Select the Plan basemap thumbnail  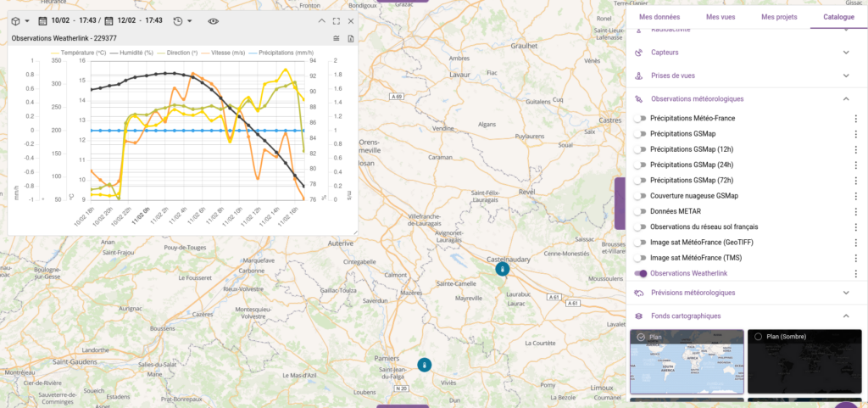(687, 361)
